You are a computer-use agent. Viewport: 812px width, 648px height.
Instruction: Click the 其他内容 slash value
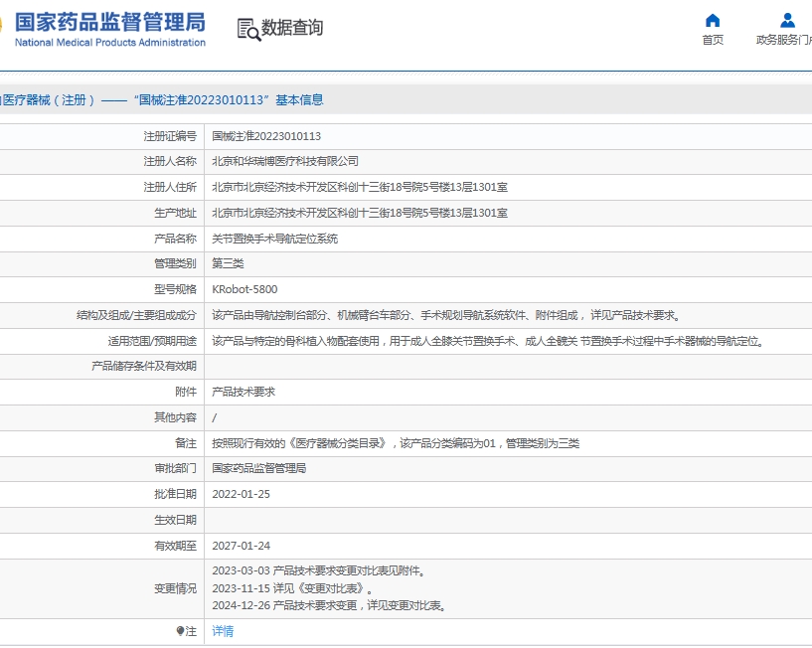pos(215,417)
